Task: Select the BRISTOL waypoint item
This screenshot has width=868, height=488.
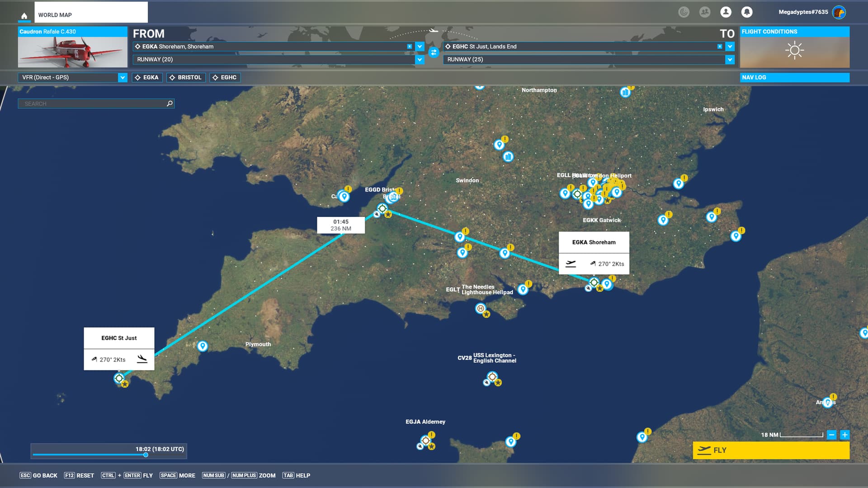Action: (186, 78)
